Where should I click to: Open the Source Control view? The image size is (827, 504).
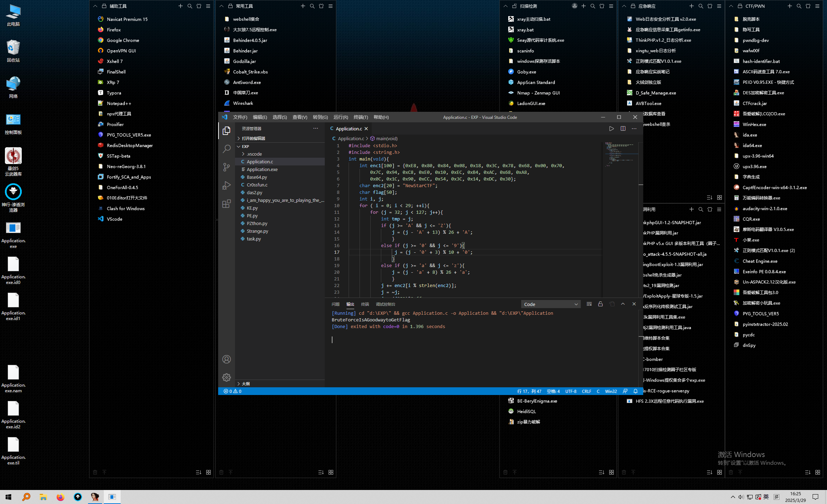pyautogui.click(x=227, y=167)
